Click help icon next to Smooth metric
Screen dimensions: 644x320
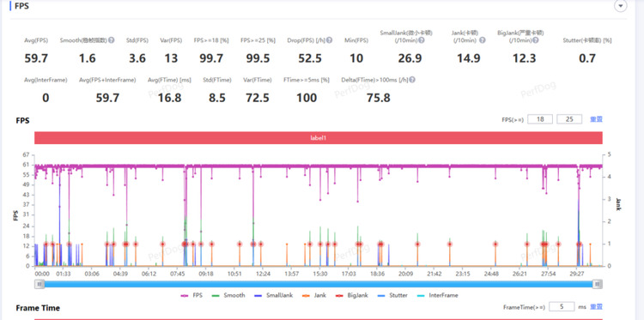pyautogui.click(x=112, y=40)
